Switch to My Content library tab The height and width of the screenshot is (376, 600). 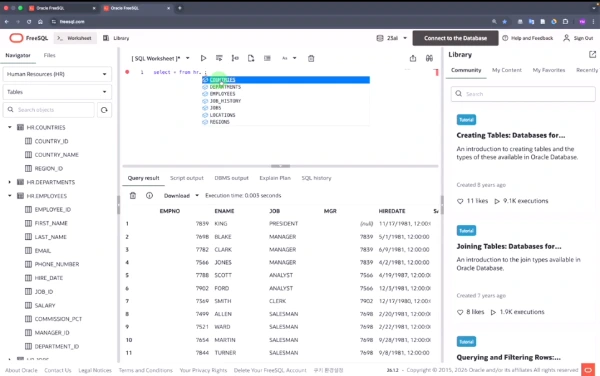click(x=507, y=70)
